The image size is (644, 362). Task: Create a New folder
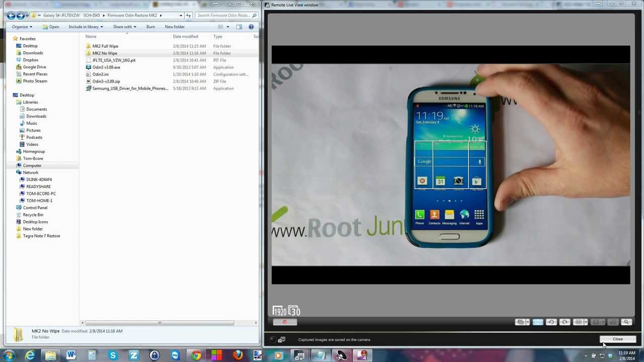(x=175, y=27)
